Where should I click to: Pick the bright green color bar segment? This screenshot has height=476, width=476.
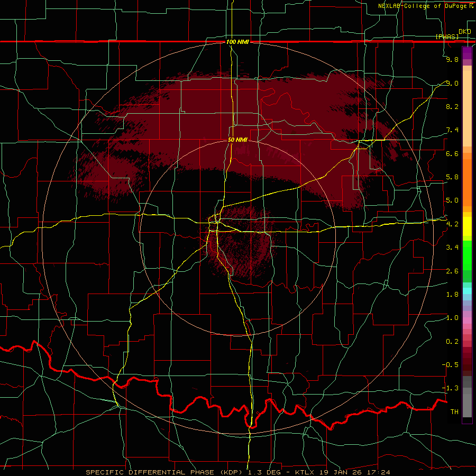point(467,255)
